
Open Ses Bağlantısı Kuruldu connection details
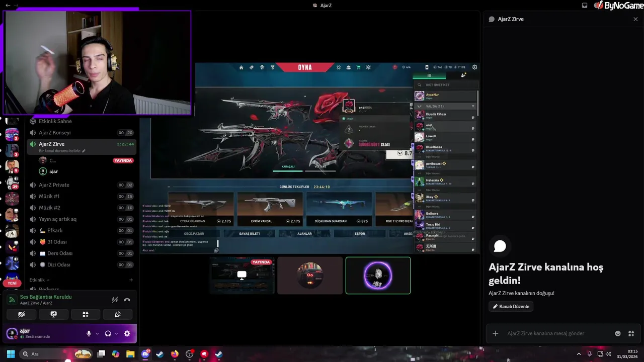46,297
